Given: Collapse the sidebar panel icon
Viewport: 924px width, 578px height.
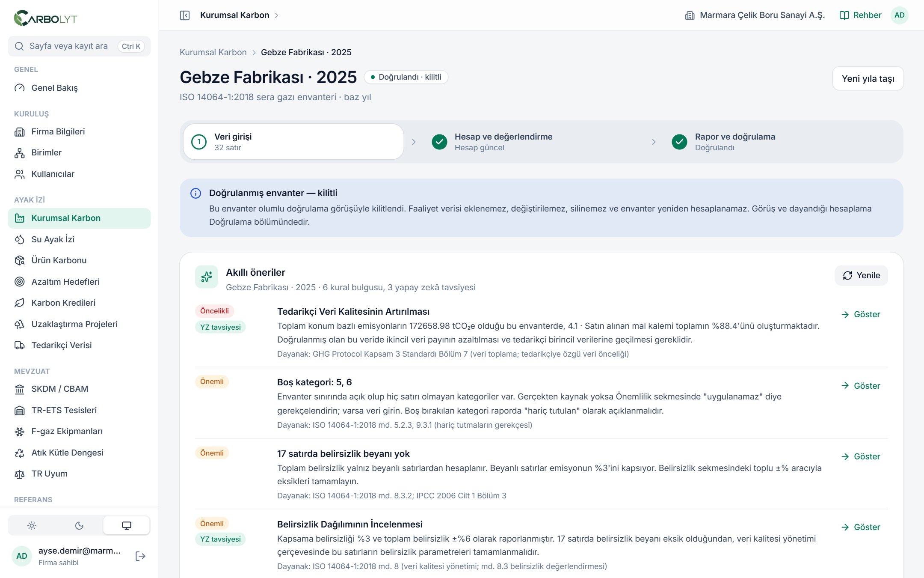Looking at the screenshot, I should [x=185, y=15].
